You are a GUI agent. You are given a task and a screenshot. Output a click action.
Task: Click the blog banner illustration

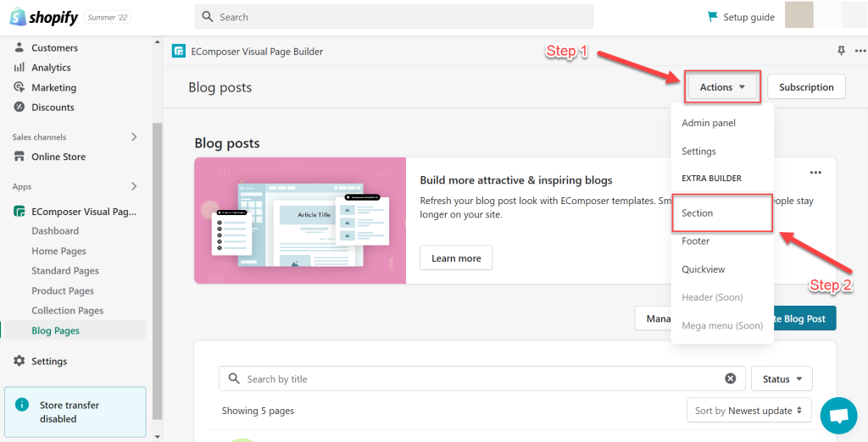coord(299,220)
